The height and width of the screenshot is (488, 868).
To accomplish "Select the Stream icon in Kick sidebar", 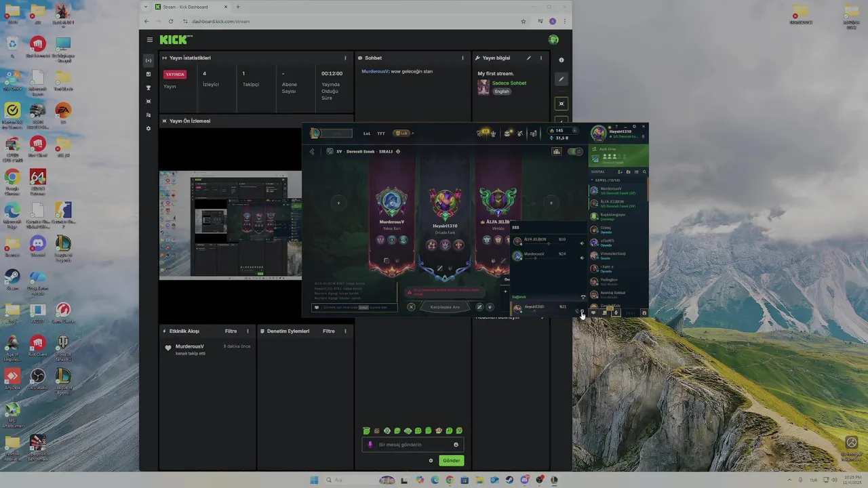I will [149, 60].
